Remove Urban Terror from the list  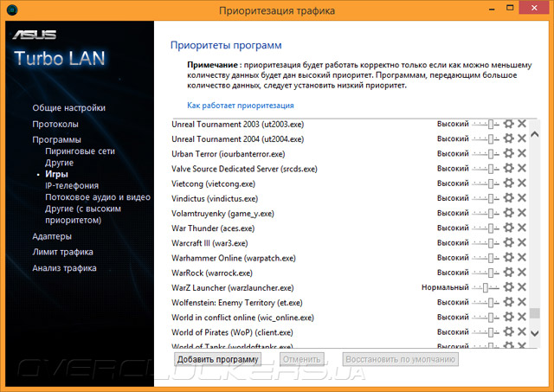click(x=522, y=153)
